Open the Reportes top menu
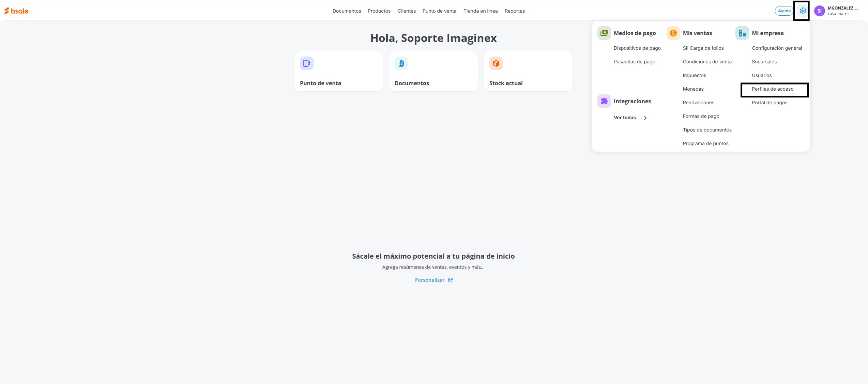 (514, 11)
